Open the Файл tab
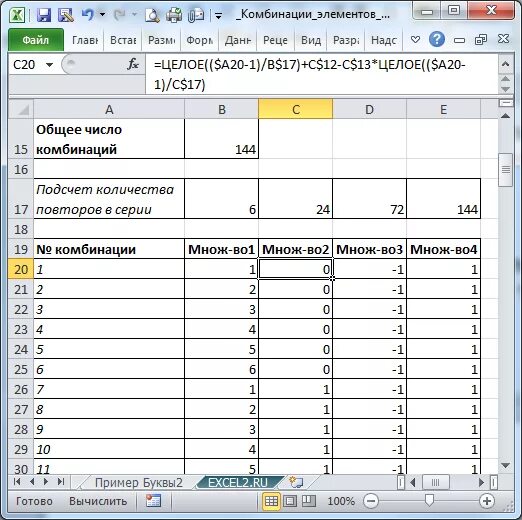The width and height of the screenshot is (522, 520). (36, 40)
